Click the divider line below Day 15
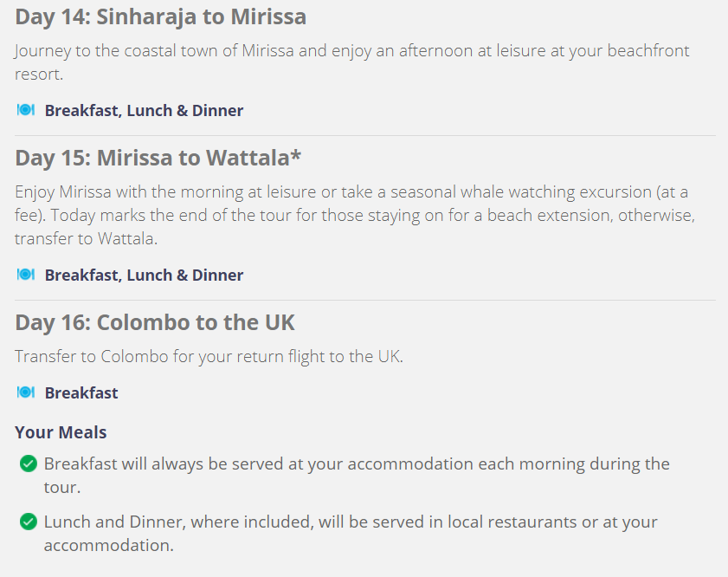 tap(365, 300)
